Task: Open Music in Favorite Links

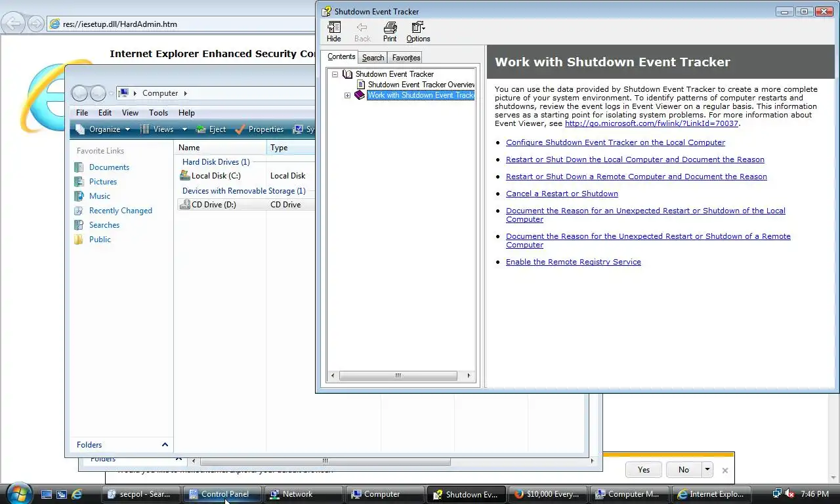Action: pos(100,196)
